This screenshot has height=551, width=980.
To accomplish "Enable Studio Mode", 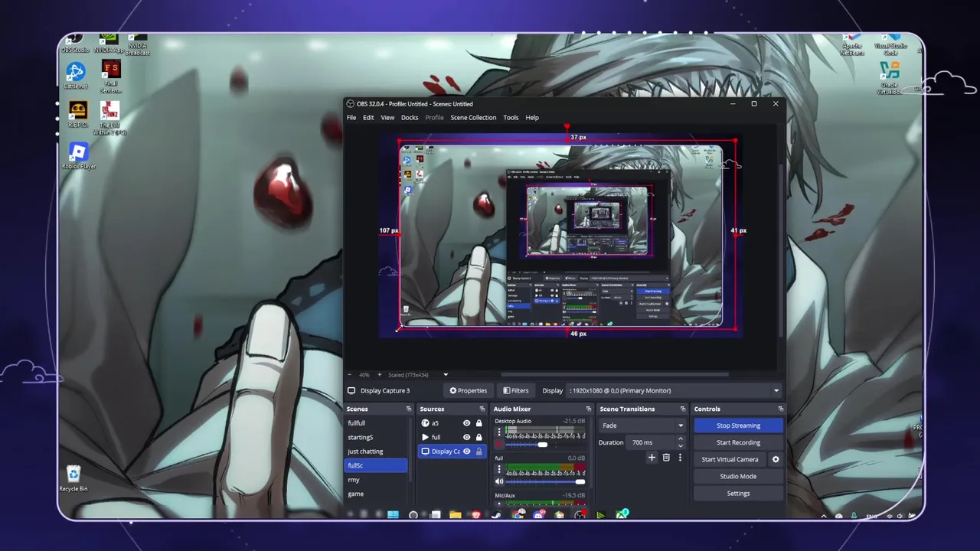I will 738,476.
